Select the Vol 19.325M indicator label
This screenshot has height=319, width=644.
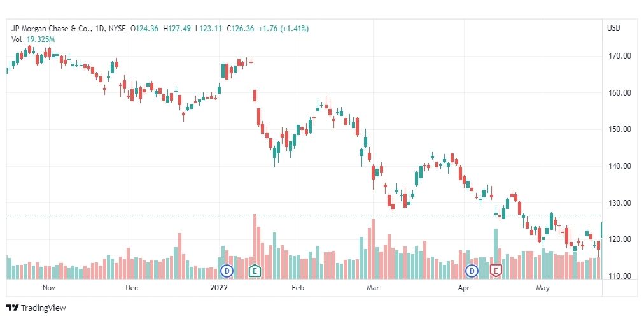pyautogui.click(x=32, y=39)
